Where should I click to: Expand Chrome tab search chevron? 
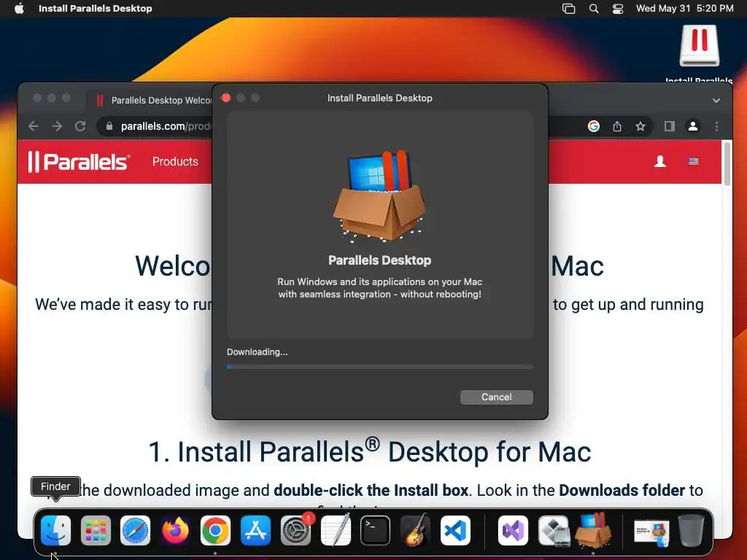716,101
